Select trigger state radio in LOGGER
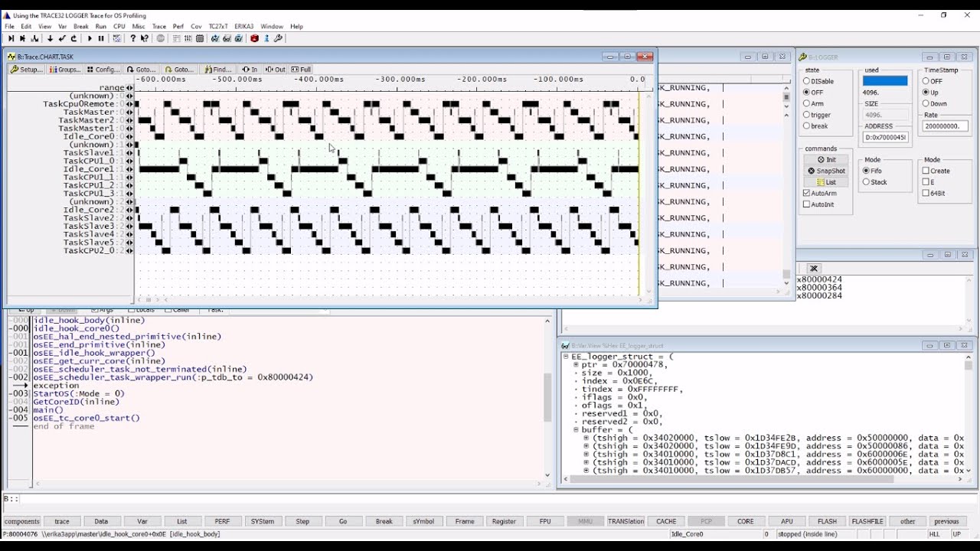This screenshot has height=551, width=980. pos(817,115)
